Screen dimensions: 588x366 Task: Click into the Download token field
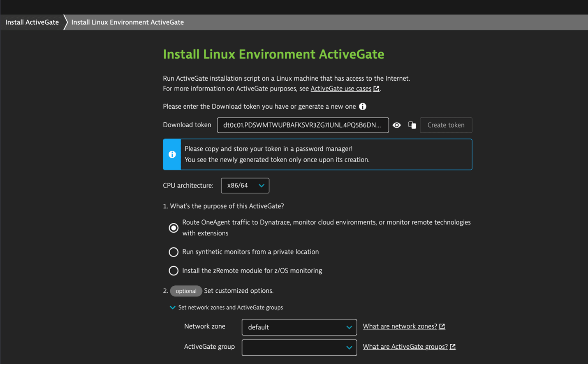(x=302, y=125)
